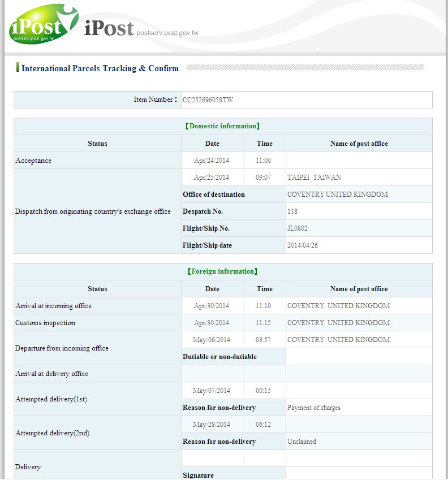The height and width of the screenshot is (480, 448).
Task: Click the gray iPost title text
Action: click(x=109, y=28)
